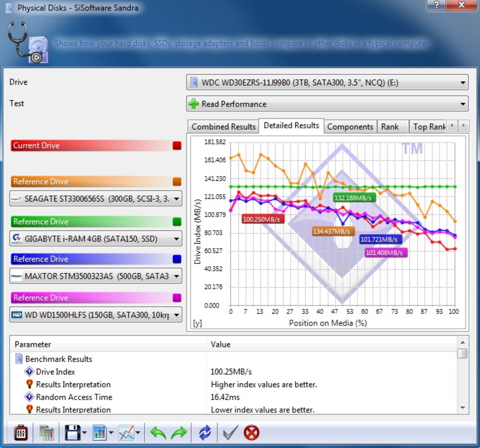Viewport: 480px width, 448px height.
Task: Click the red cancel X icon
Action: 252,433
